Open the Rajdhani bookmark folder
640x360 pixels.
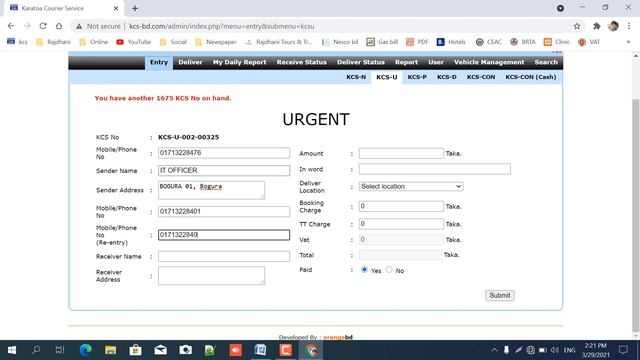click(x=53, y=42)
